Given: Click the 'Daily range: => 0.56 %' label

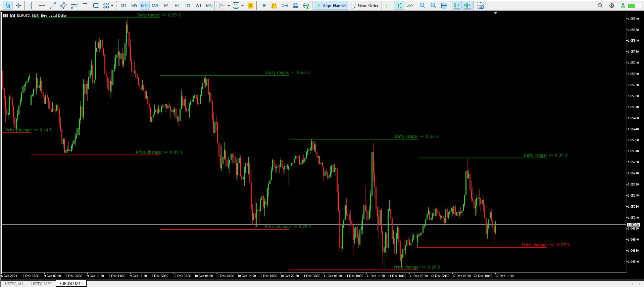Looking at the screenshot, I should 417,136.
